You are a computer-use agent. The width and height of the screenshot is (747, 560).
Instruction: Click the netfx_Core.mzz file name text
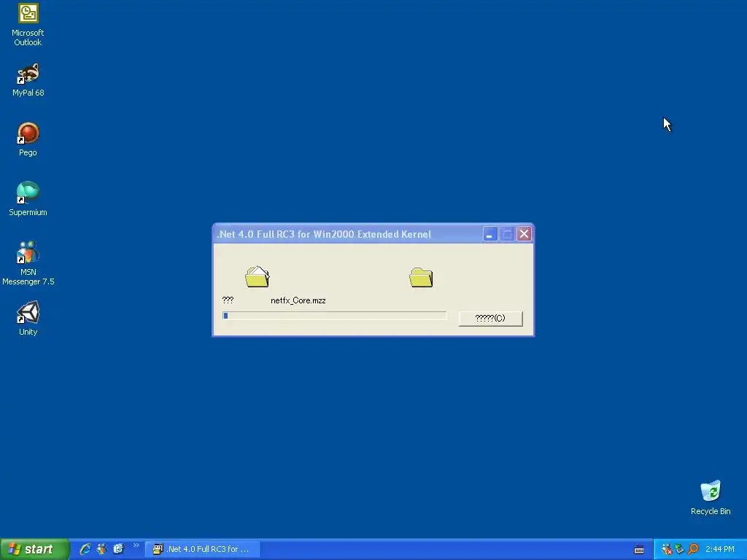(x=298, y=300)
